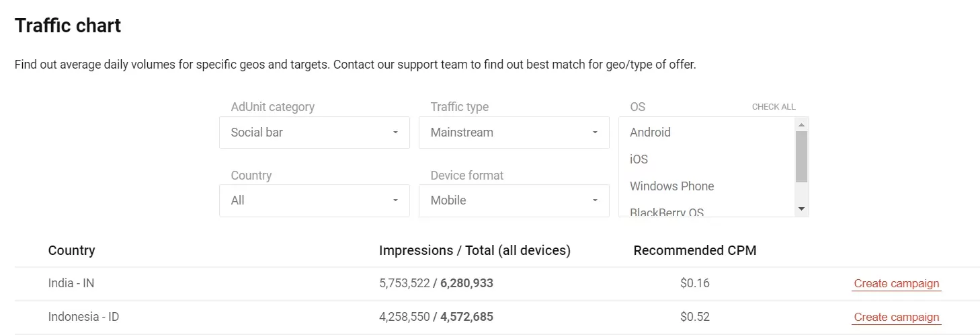The image size is (980, 335).
Task: Choose iOS from the OS list
Action: tap(639, 159)
